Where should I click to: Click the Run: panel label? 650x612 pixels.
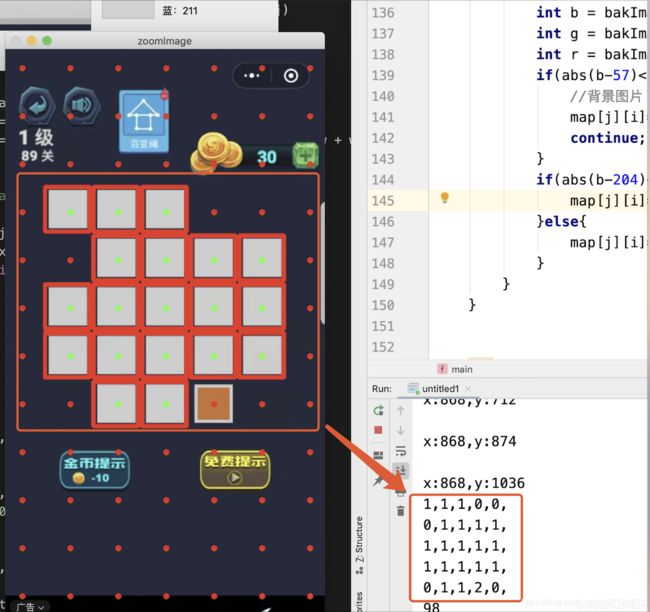point(382,389)
